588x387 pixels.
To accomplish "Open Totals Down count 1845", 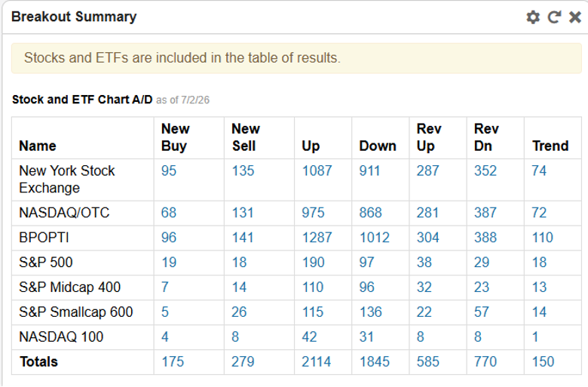I will (x=374, y=361).
